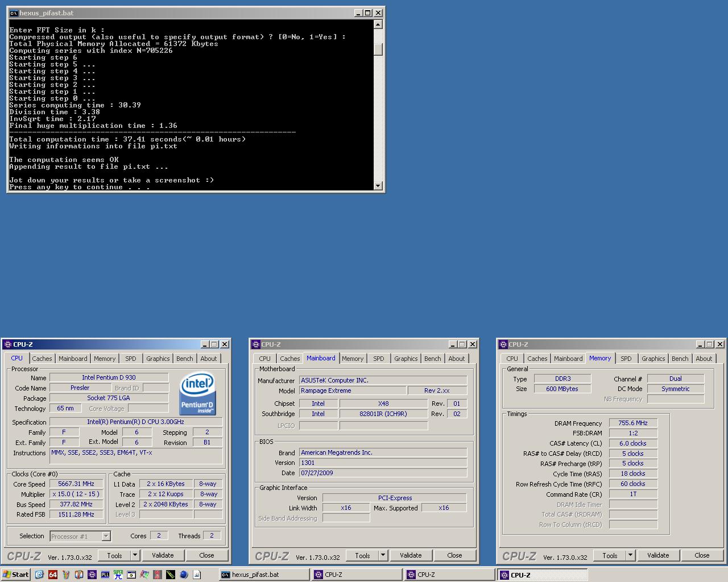The image size is (728, 582).
Task: Click the console scrollbar up arrow
Action: point(378,24)
